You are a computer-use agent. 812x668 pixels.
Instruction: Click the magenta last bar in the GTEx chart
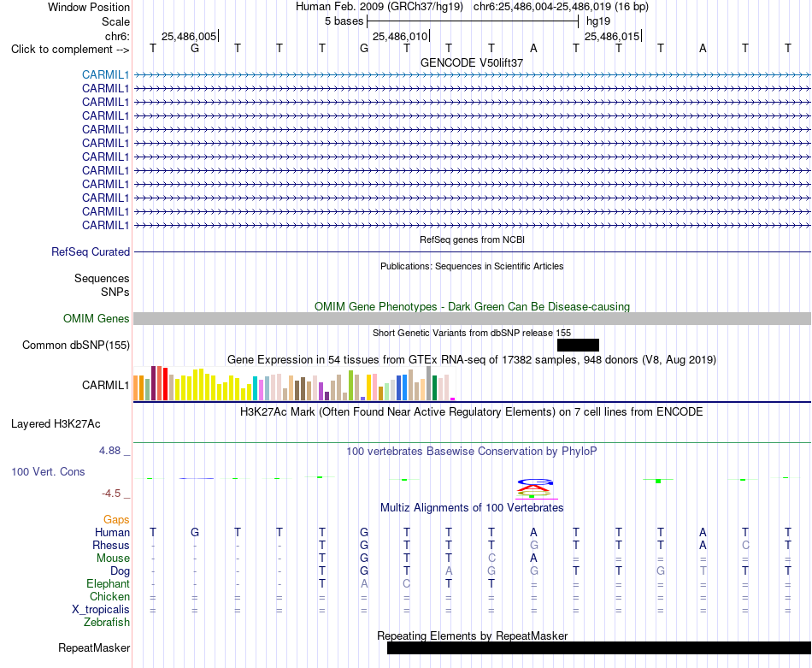(453, 399)
